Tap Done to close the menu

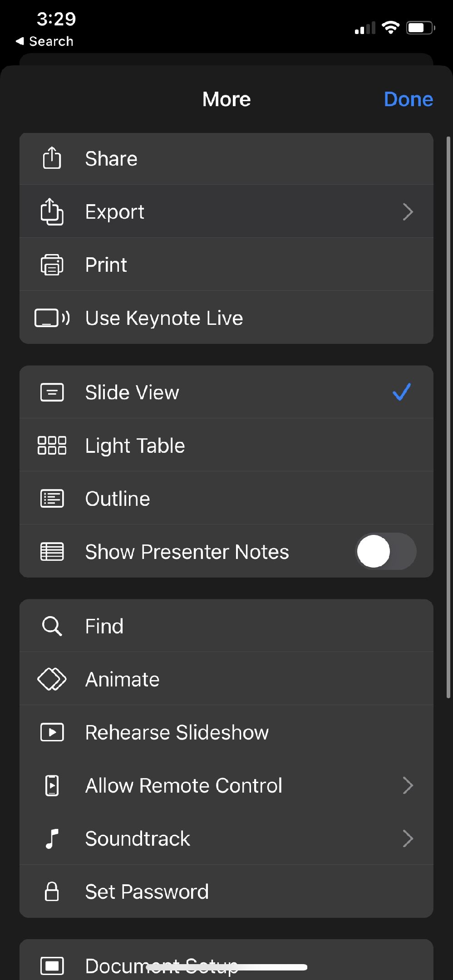[408, 99]
